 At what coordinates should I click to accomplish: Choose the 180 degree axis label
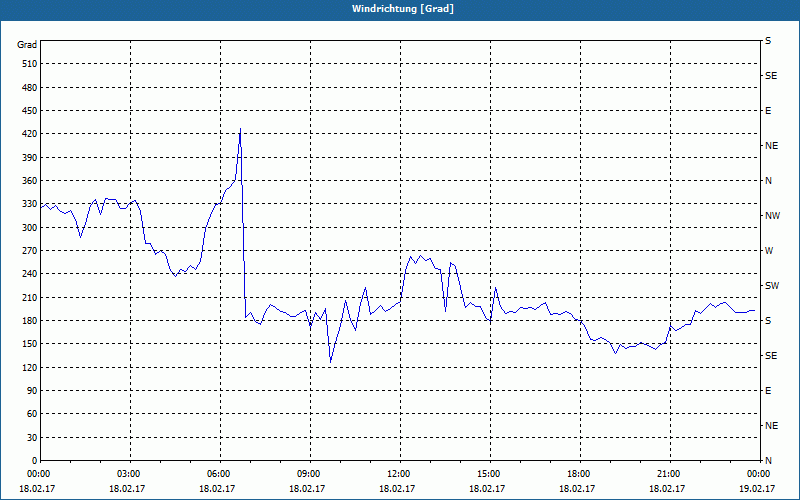coord(30,321)
